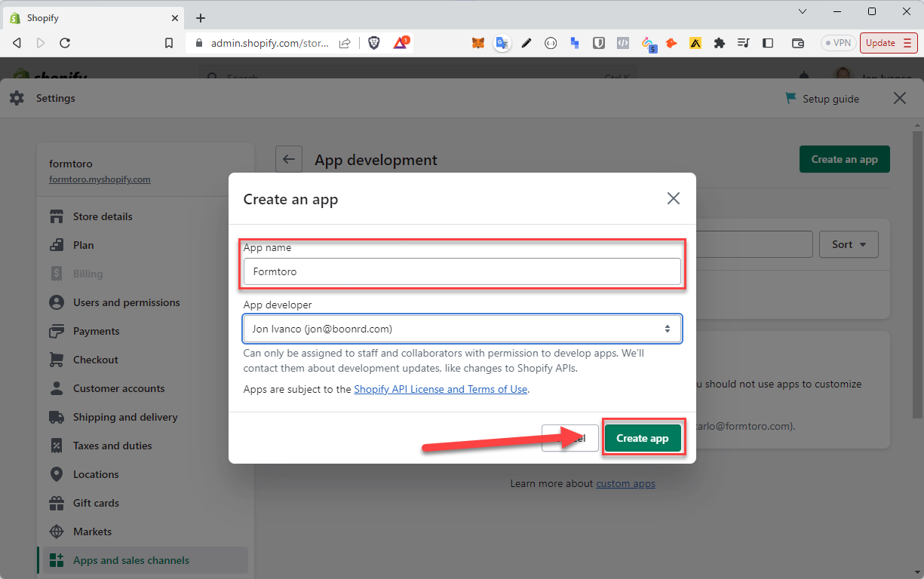Open the tab search chevron
The width and height of the screenshot is (924, 579).
[803, 11]
